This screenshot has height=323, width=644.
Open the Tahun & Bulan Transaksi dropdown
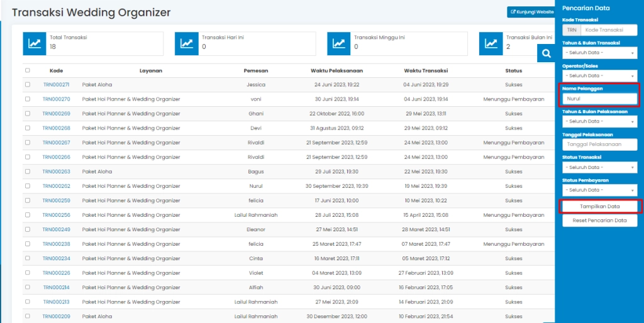click(x=599, y=53)
